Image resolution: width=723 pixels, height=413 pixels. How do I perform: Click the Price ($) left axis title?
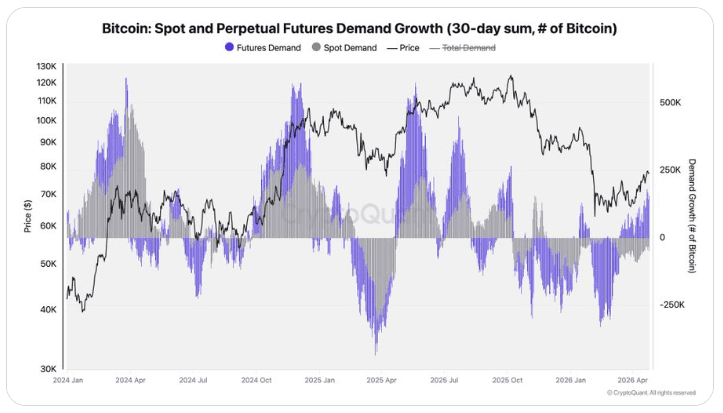[x=28, y=214]
